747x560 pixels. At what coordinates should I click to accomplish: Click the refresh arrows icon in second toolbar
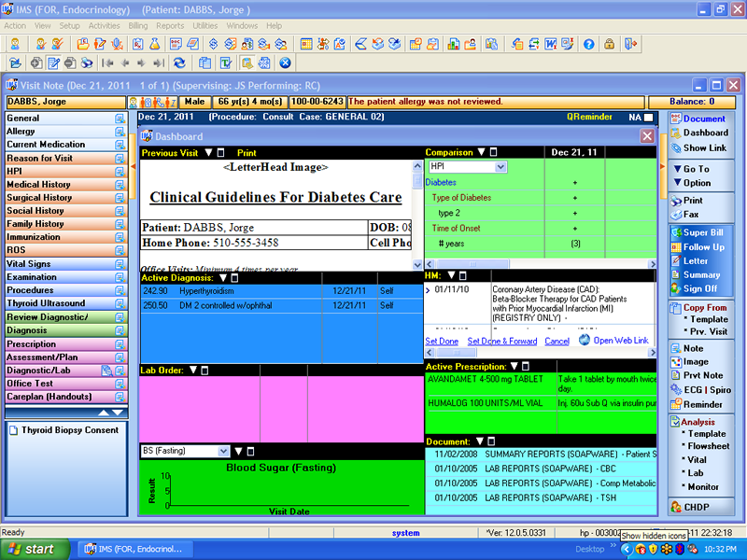(x=179, y=63)
